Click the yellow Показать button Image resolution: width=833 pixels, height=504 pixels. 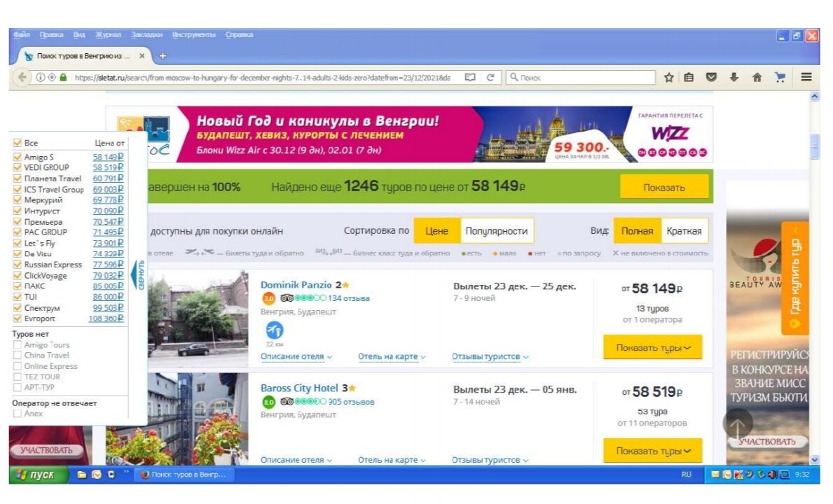664,188
